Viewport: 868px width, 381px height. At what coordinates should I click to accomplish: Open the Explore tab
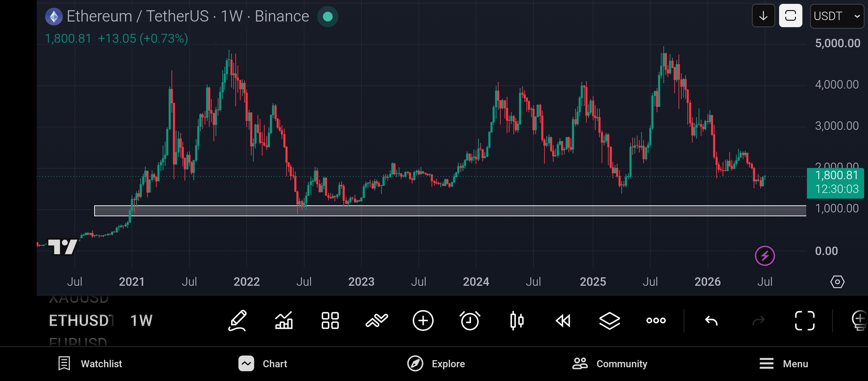[x=436, y=364]
